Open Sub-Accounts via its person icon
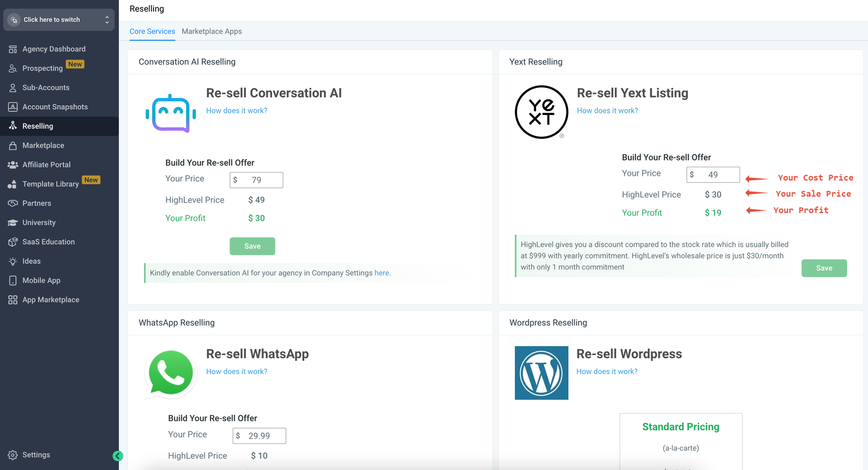This screenshot has height=470, width=868. click(13, 87)
